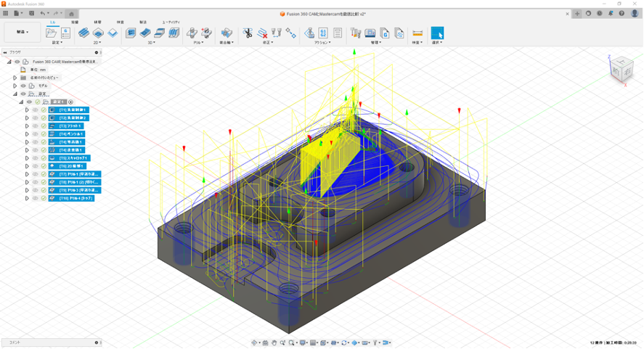Click the Undo arrow icon
The width and height of the screenshot is (644, 349).
click(x=42, y=14)
